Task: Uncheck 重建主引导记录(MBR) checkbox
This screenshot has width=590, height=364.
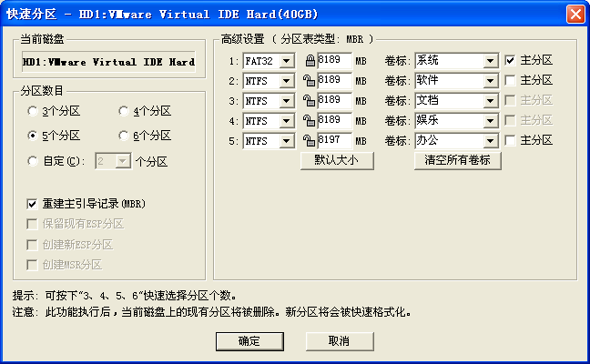Action: (34, 204)
